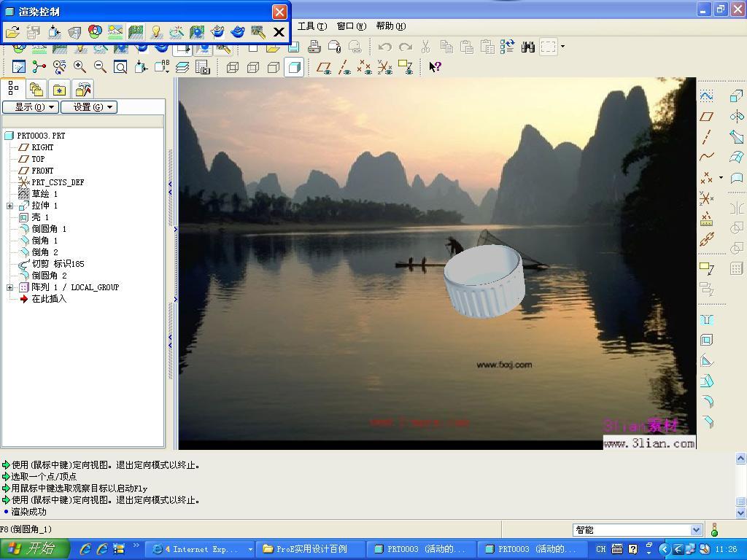The width and height of the screenshot is (747, 560).
Task: Switch to first PRT0003 taskbar window
Action: pos(422,549)
